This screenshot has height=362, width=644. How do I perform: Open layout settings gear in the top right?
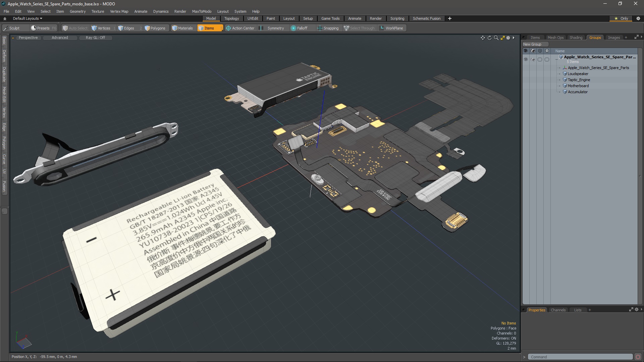[x=638, y=18]
